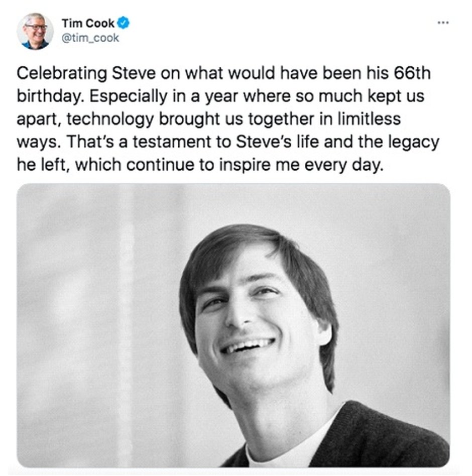Click the word 'Steve' in first line

tap(134, 73)
